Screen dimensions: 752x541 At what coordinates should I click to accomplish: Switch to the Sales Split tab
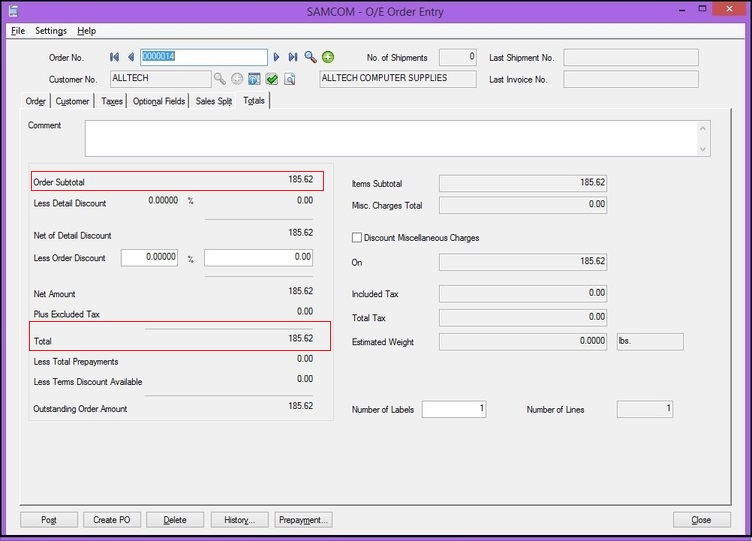[x=213, y=101]
